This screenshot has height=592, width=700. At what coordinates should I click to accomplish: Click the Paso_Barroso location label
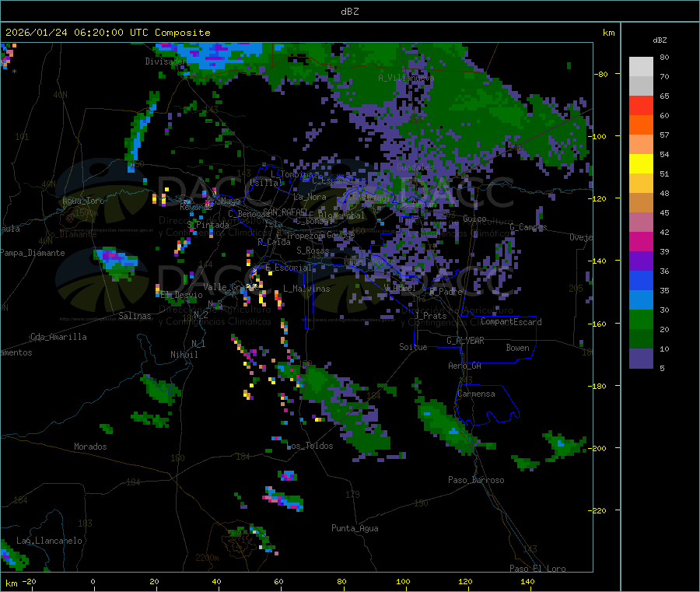(476, 480)
